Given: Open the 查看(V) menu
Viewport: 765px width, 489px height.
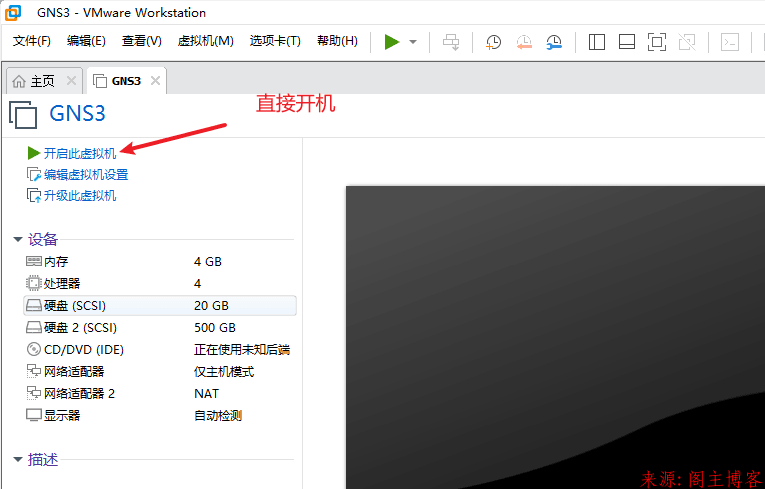Looking at the screenshot, I should click(141, 41).
